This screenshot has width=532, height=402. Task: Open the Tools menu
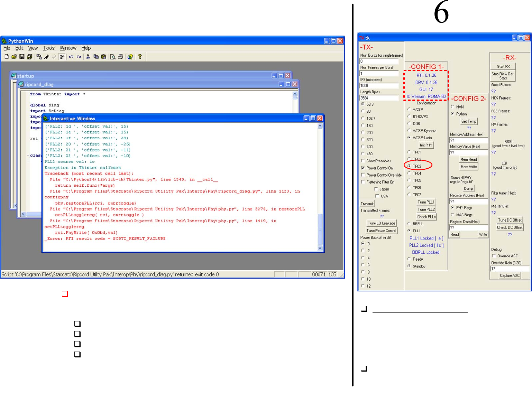49,48
